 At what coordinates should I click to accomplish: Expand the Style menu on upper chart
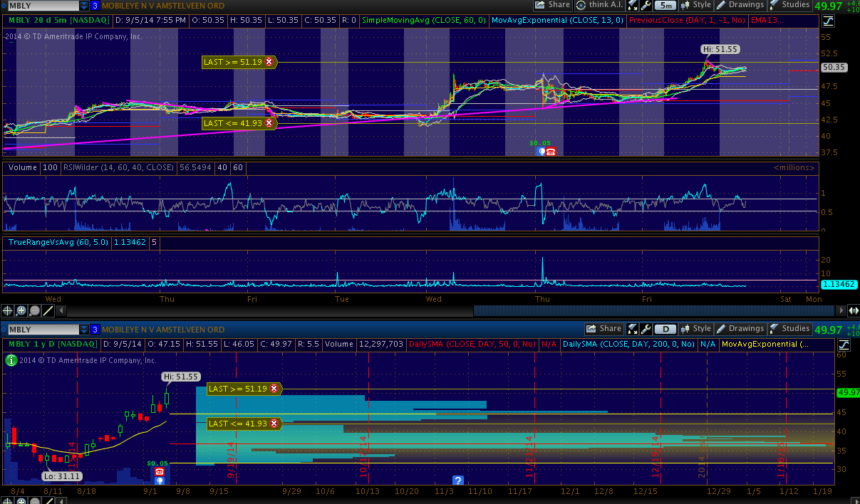(x=695, y=5)
